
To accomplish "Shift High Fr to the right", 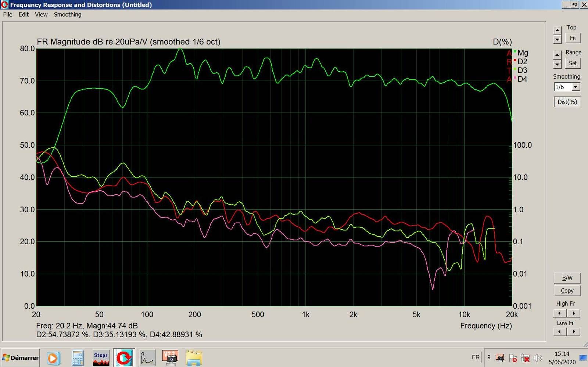I will coord(574,313).
